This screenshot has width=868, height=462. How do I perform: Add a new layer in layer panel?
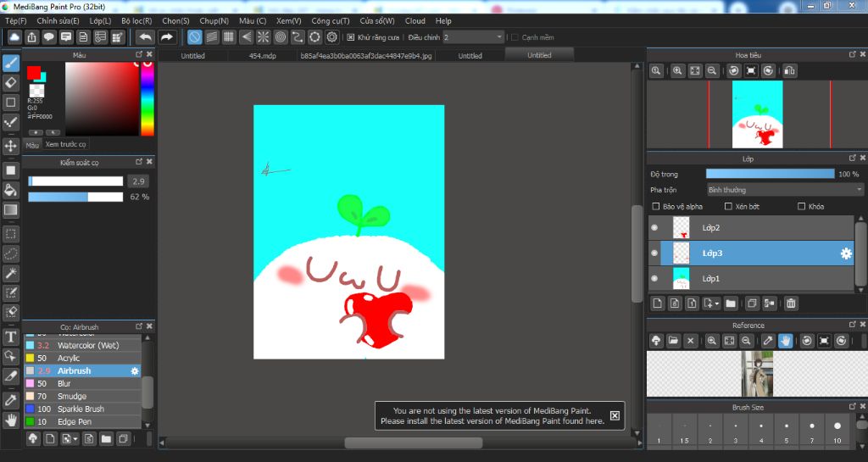click(x=657, y=303)
